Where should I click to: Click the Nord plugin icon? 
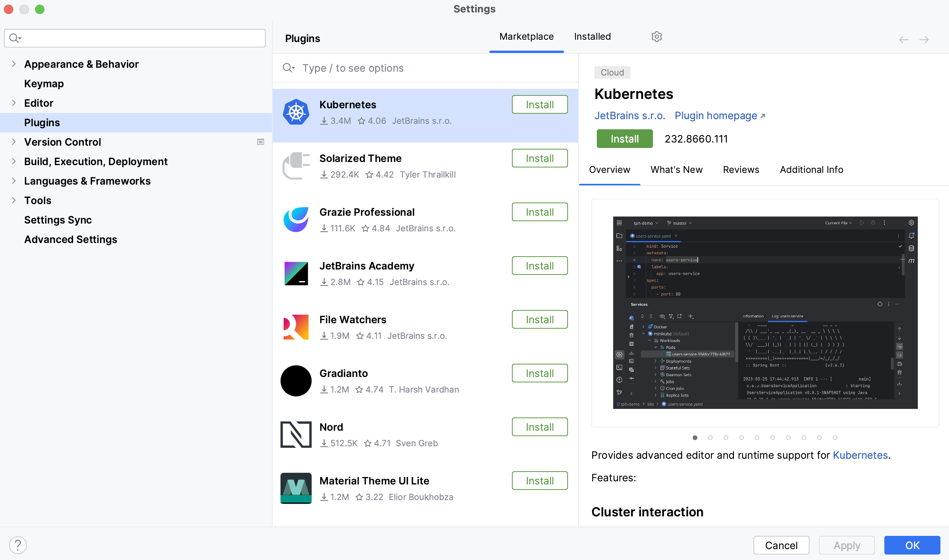(295, 435)
